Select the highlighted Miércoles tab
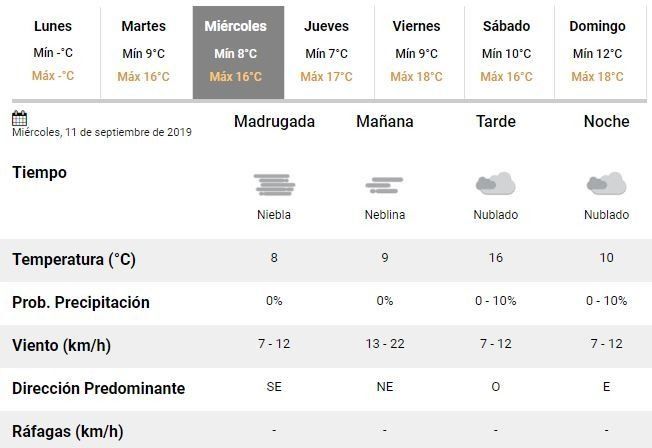Image resolution: width=652 pixels, height=448 pixels. pyautogui.click(x=236, y=52)
